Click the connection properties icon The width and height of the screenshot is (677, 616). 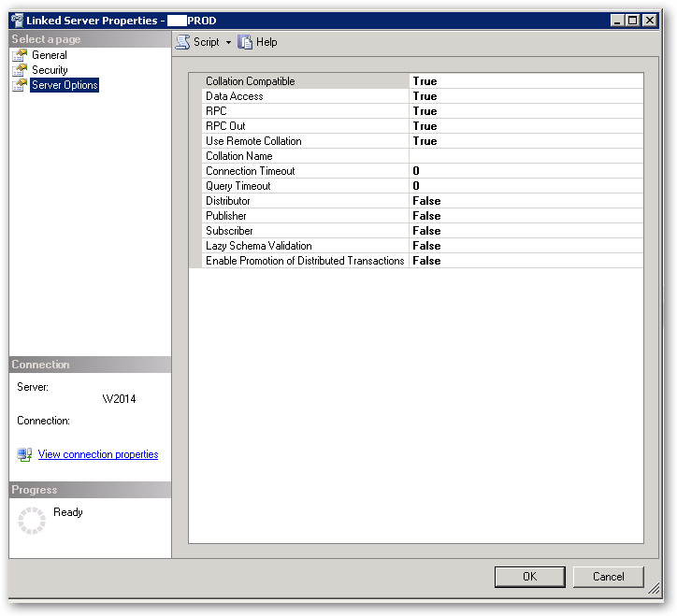click(x=24, y=454)
